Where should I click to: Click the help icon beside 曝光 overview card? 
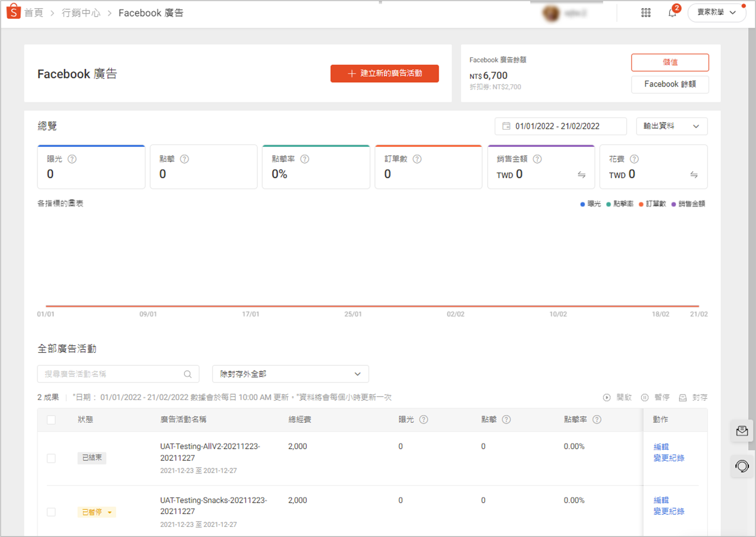pos(72,159)
